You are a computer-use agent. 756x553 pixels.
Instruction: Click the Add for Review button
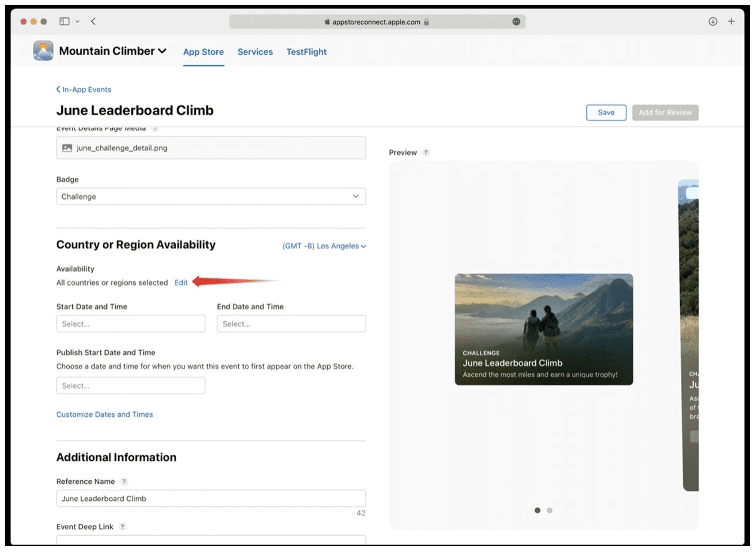[665, 112]
